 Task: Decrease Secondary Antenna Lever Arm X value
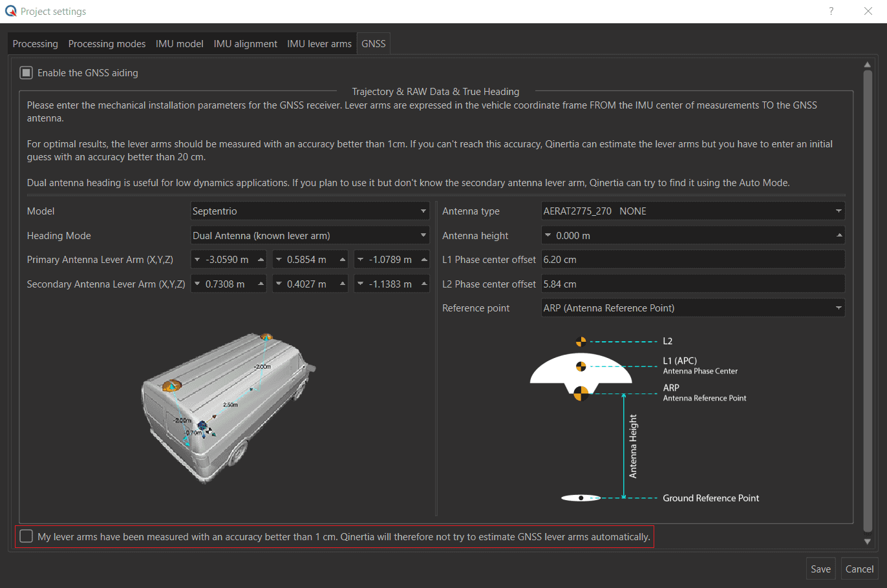(197, 284)
